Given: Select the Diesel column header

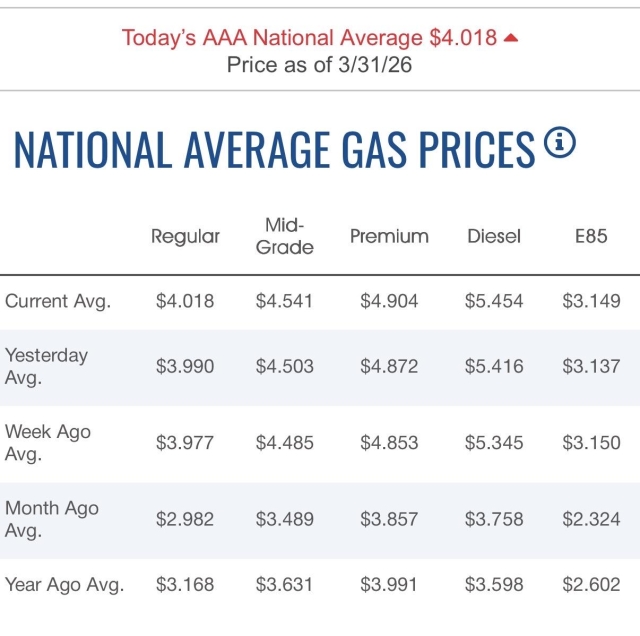Looking at the screenshot, I should pos(494,237).
